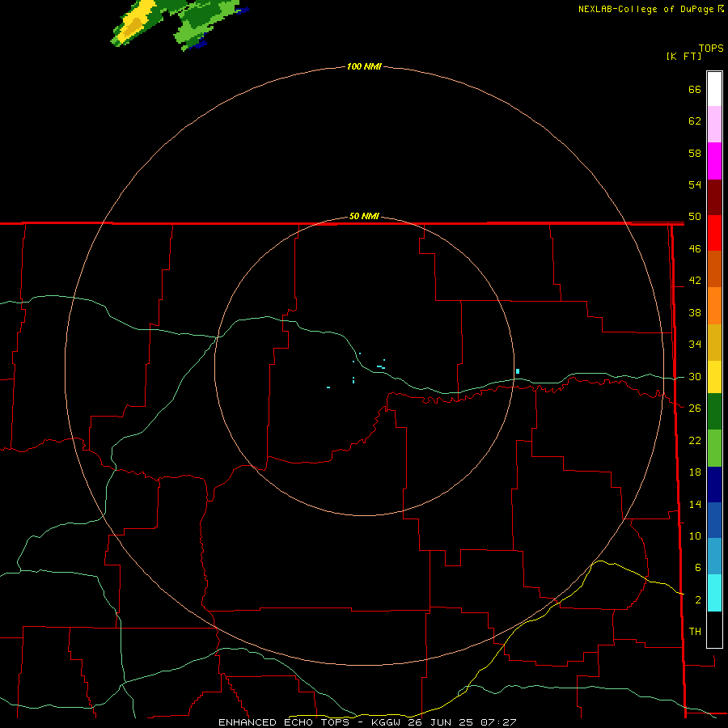Click the '42' legend value
The height and width of the screenshot is (728, 728).
(695, 281)
